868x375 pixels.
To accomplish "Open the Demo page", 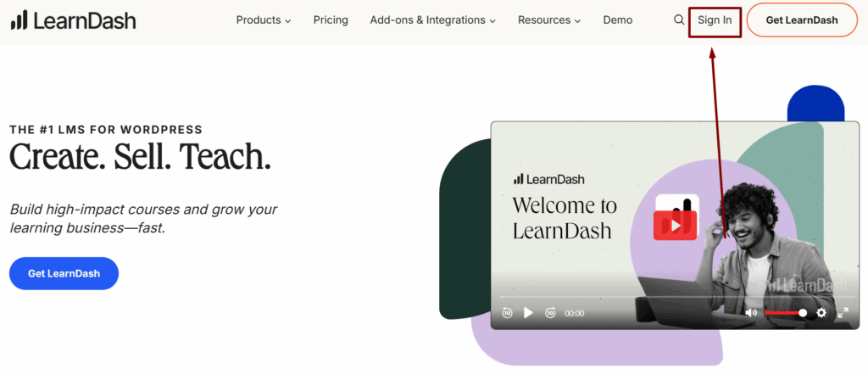I will tap(618, 20).
